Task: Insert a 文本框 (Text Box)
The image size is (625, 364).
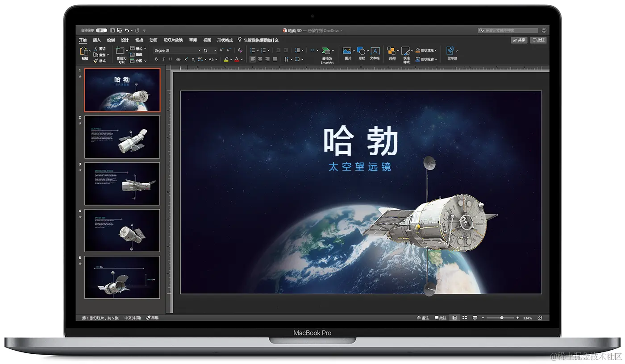Action: point(375,51)
